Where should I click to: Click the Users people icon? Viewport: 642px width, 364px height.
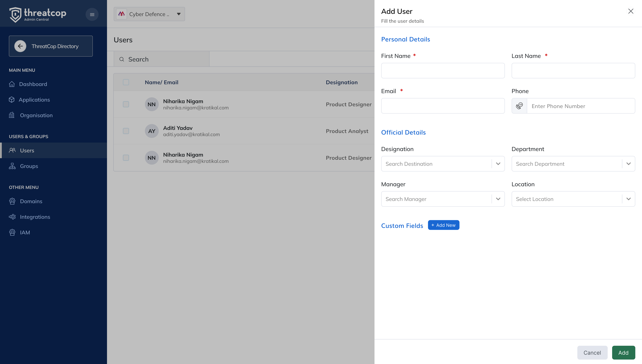point(12,150)
